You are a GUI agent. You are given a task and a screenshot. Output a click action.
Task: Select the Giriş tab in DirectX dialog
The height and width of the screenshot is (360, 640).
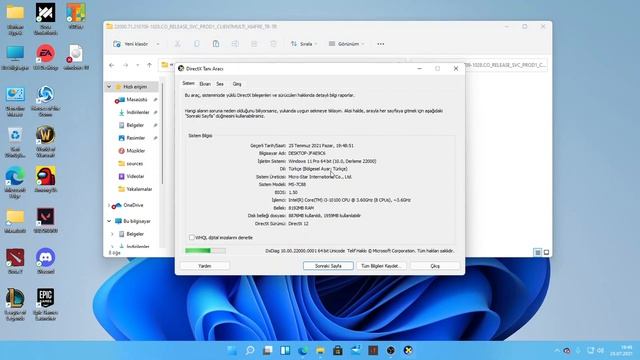pyautogui.click(x=237, y=84)
